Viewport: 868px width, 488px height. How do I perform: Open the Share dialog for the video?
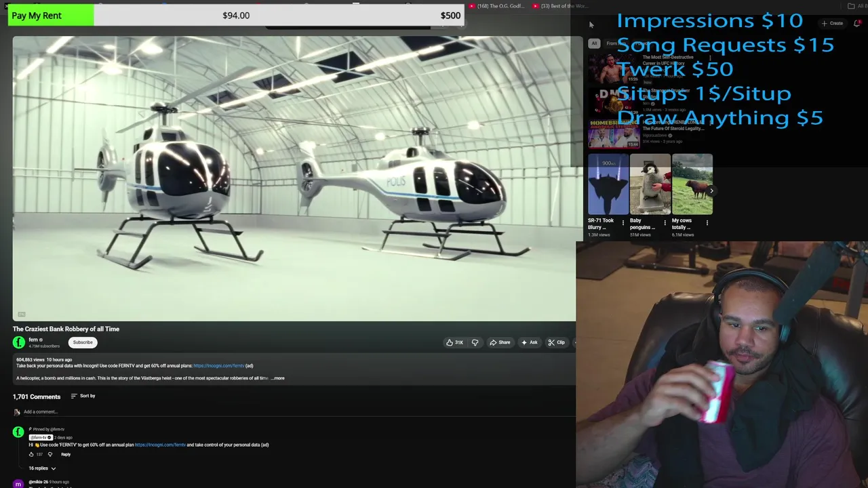(x=500, y=342)
